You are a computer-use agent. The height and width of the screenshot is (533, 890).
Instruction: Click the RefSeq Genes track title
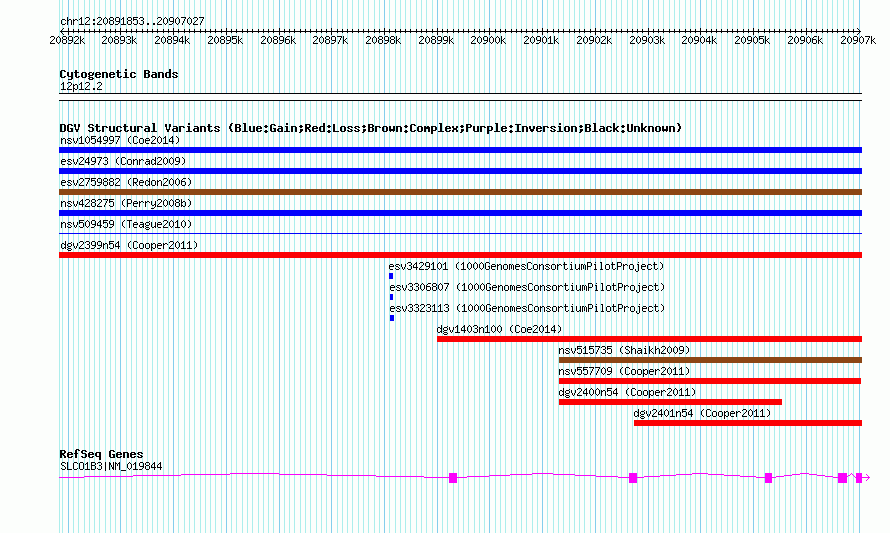(101, 454)
